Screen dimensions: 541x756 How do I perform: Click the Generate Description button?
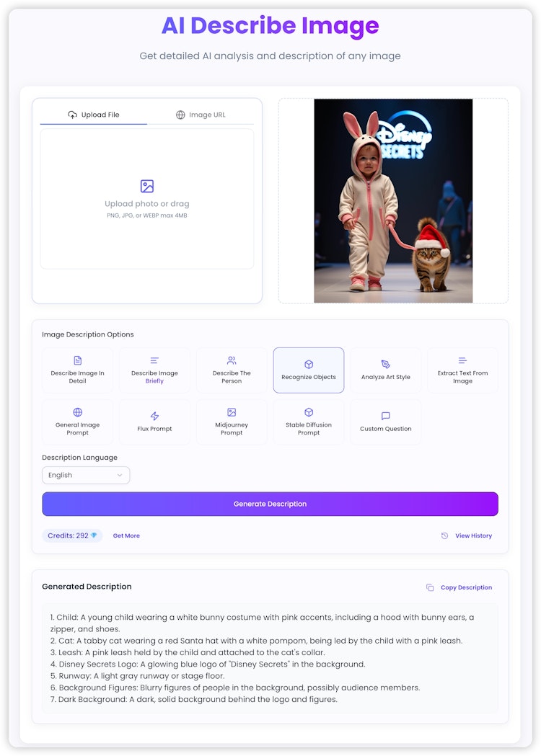click(270, 504)
